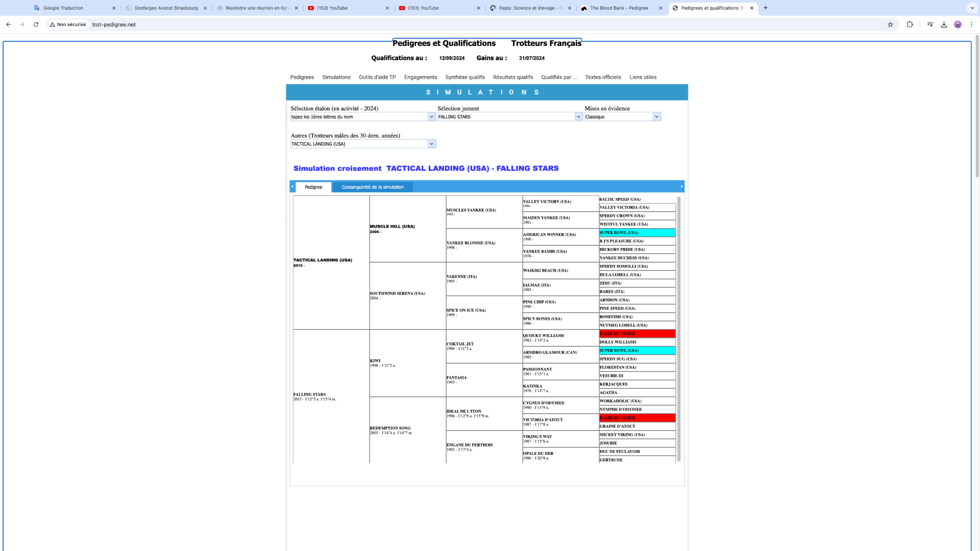The width and height of the screenshot is (980, 551).
Task: Expand the Sélection étalon dropdown
Action: (x=431, y=117)
